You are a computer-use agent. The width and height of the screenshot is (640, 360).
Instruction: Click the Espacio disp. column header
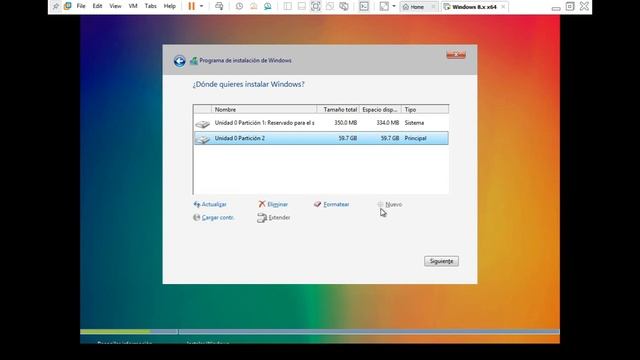[x=380, y=109]
